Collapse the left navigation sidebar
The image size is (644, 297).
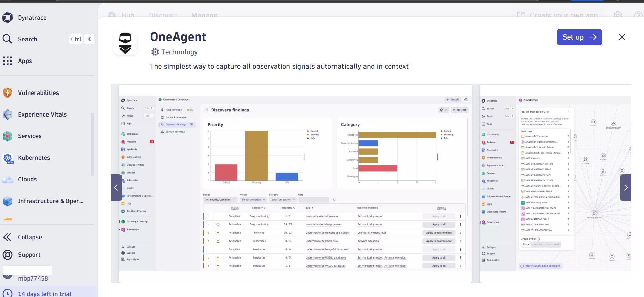22,237
